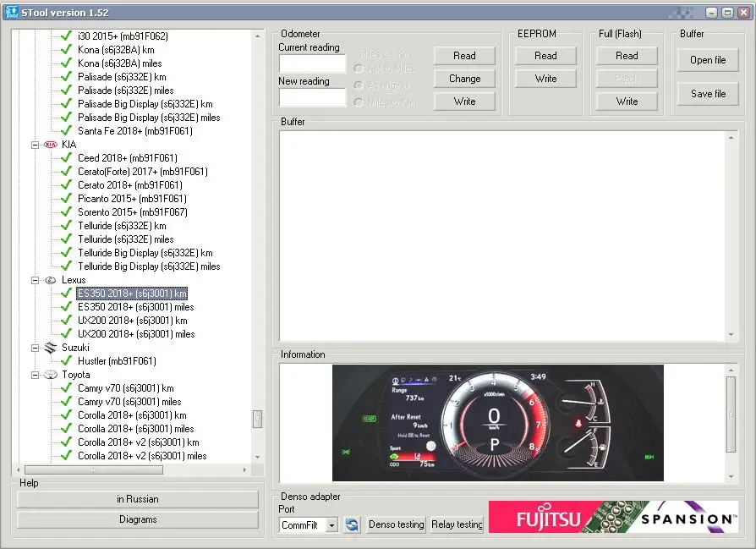
Task: Click checkmark icon beside Ceed 2018+
Action: pos(67,158)
